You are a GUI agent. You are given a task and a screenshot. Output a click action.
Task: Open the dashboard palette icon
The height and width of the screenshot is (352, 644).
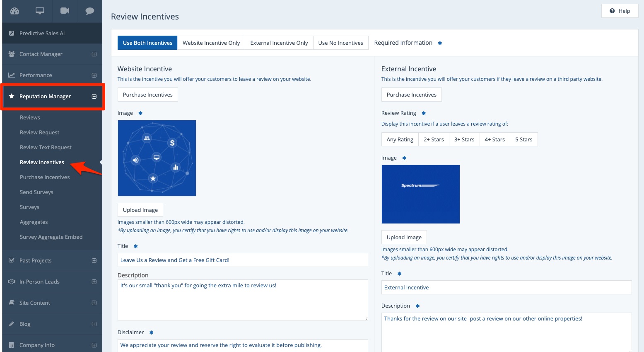[14, 11]
